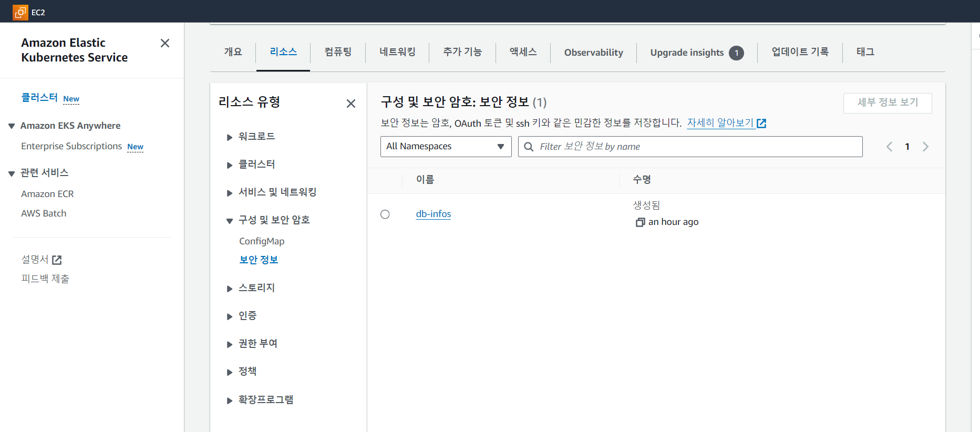
Task: Expand the 워크로드 resource type
Action: [230, 138]
